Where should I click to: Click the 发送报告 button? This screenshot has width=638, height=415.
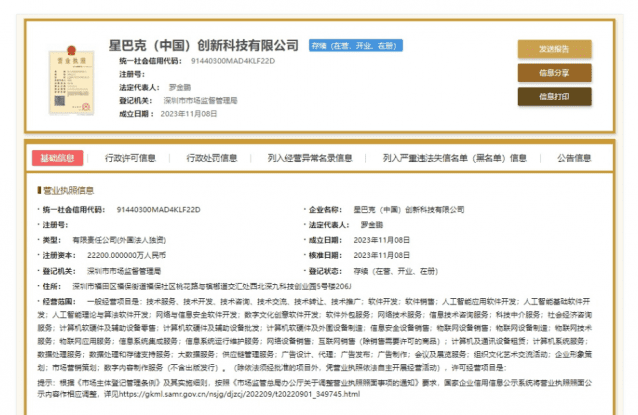(554, 49)
